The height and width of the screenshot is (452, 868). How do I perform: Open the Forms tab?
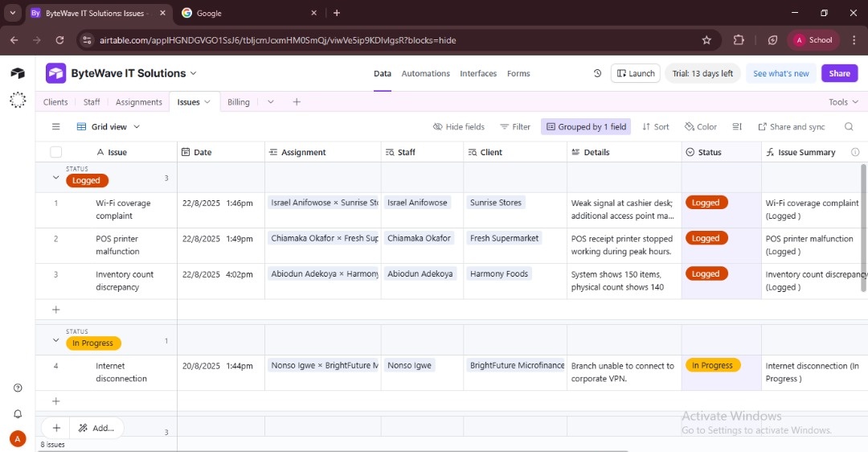point(518,73)
